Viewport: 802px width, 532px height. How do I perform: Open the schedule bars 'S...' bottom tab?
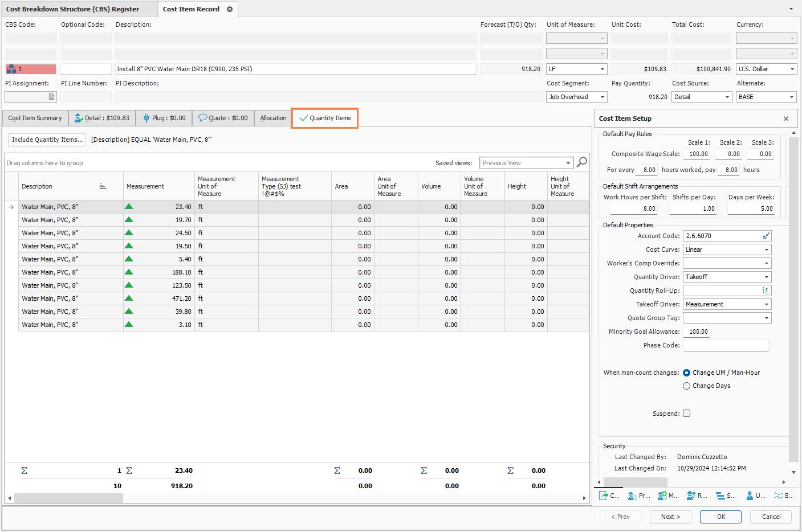(726, 496)
